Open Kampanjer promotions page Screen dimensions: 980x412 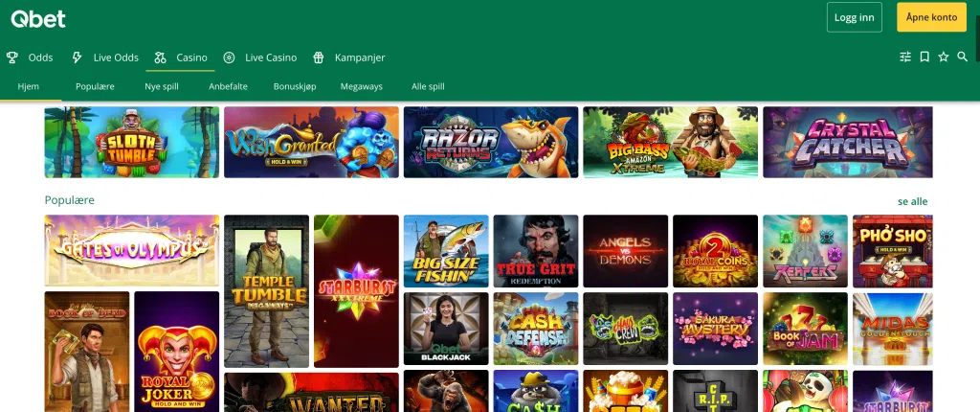(x=360, y=57)
